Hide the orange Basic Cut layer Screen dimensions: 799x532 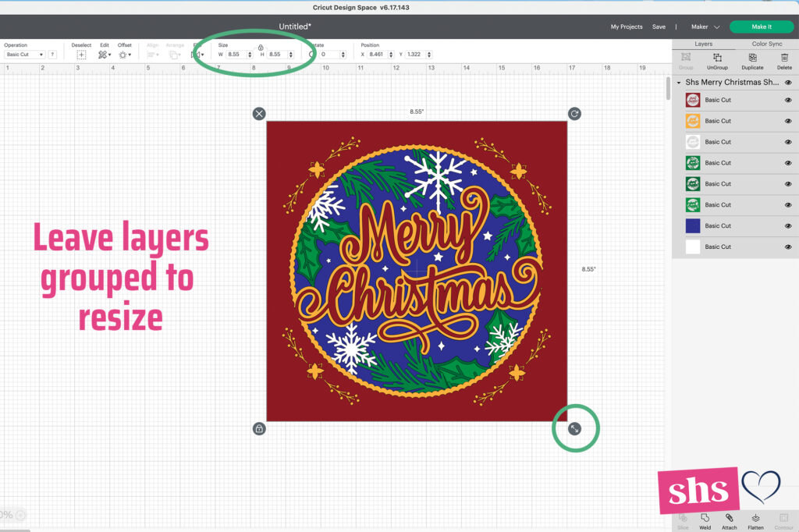788,121
